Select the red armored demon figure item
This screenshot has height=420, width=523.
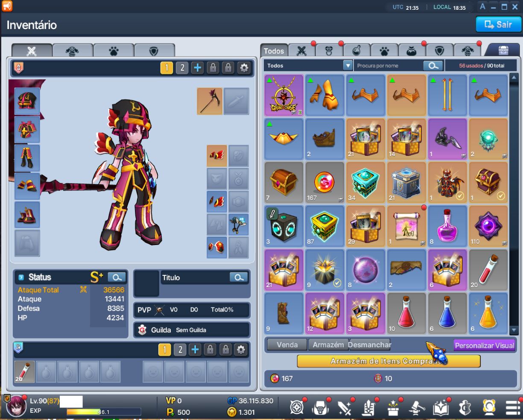[447, 182]
